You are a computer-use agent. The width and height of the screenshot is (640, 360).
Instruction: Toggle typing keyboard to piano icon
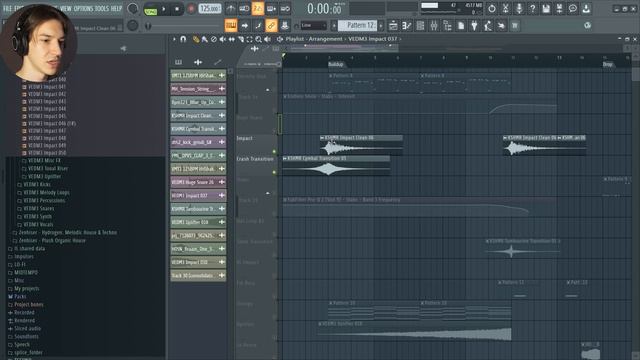pos(231,25)
